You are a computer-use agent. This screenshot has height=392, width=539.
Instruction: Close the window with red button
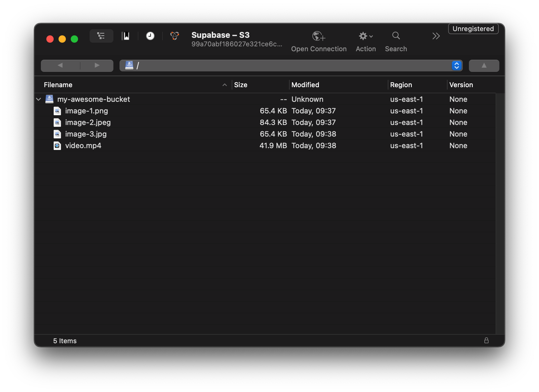pos(50,39)
